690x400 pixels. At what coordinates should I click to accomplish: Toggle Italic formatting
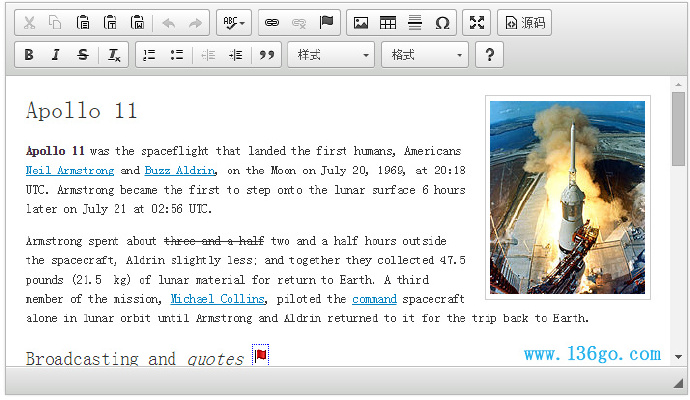[56, 55]
